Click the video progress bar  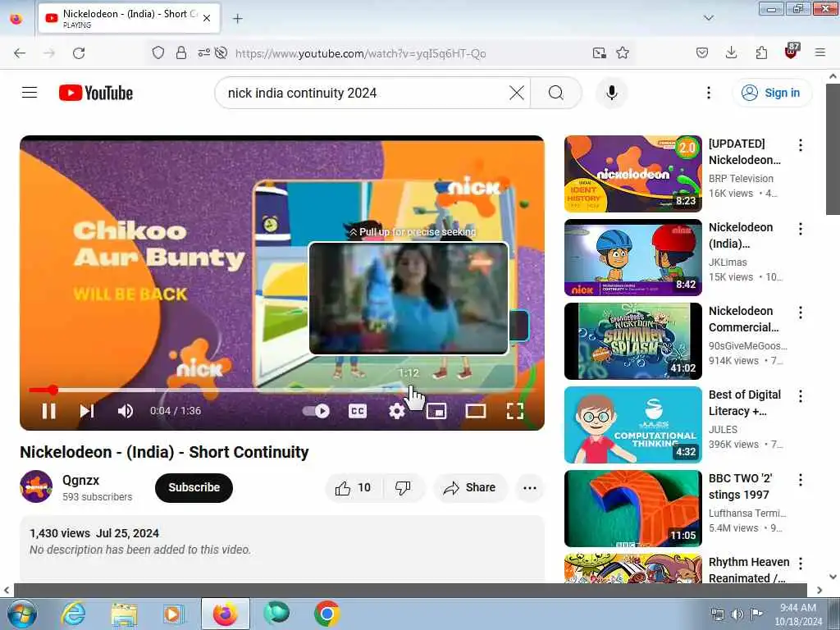pyautogui.click(x=282, y=390)
